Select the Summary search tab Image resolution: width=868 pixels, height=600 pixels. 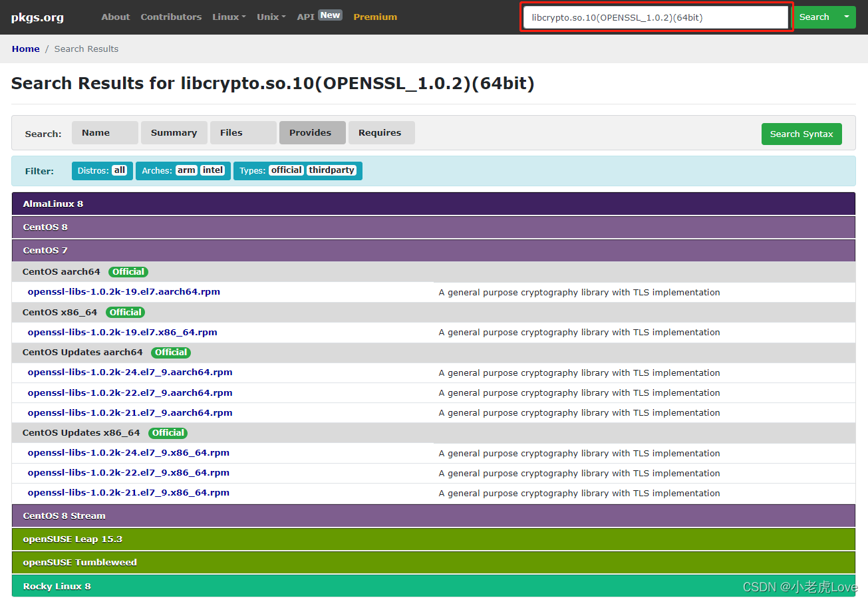point(174,132)
